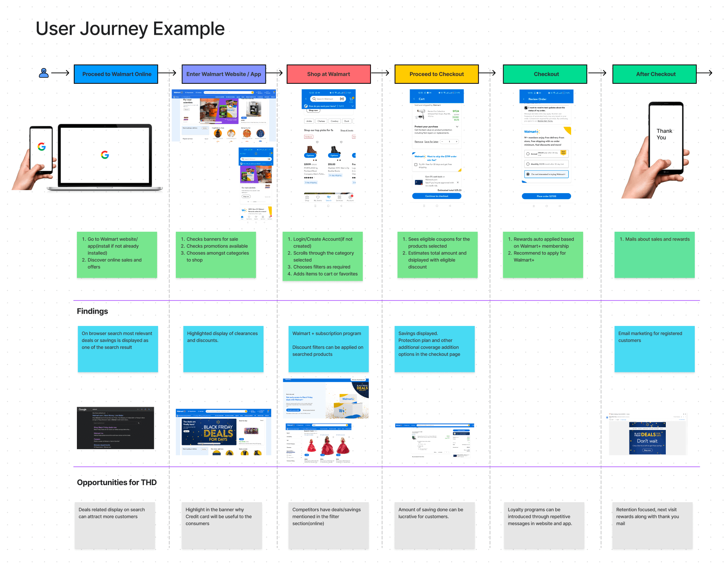Open Shop icon in Shop at Walmart bottom bar
This screenshot has height=567, width=728.
[x=307, y=199]
